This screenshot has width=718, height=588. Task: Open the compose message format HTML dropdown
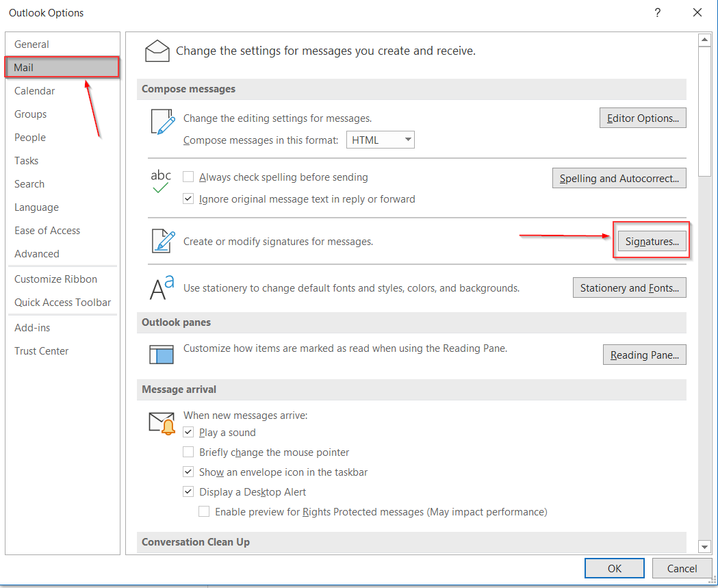[381, 140]
